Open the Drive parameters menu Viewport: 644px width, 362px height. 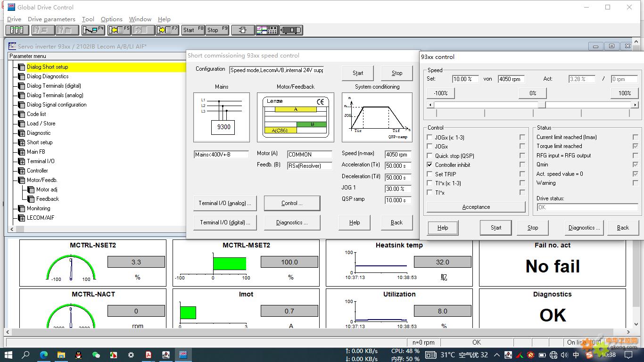(51, 19)
